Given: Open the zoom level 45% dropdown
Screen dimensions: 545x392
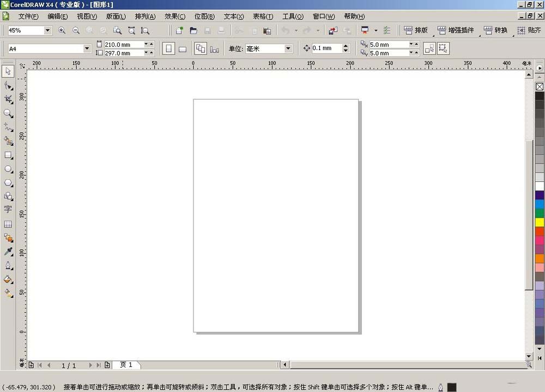Looking at the screenshot, I should pyautogui.click(x=47, y=30).
